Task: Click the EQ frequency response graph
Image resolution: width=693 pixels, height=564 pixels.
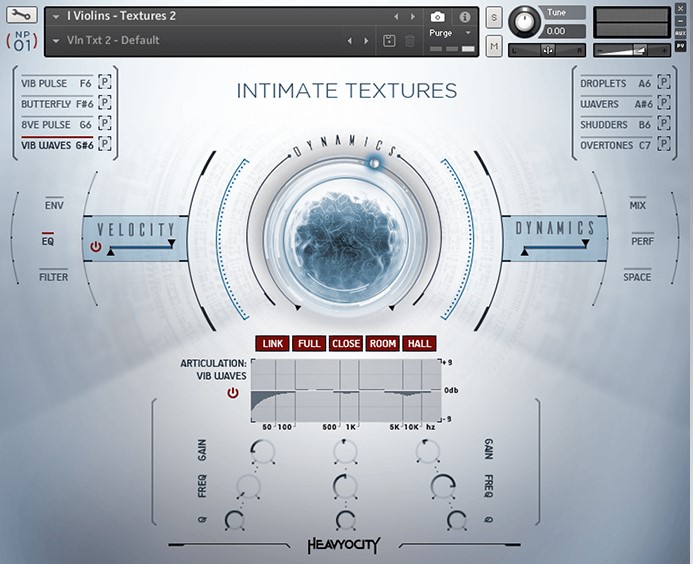Action: point(346,391)
